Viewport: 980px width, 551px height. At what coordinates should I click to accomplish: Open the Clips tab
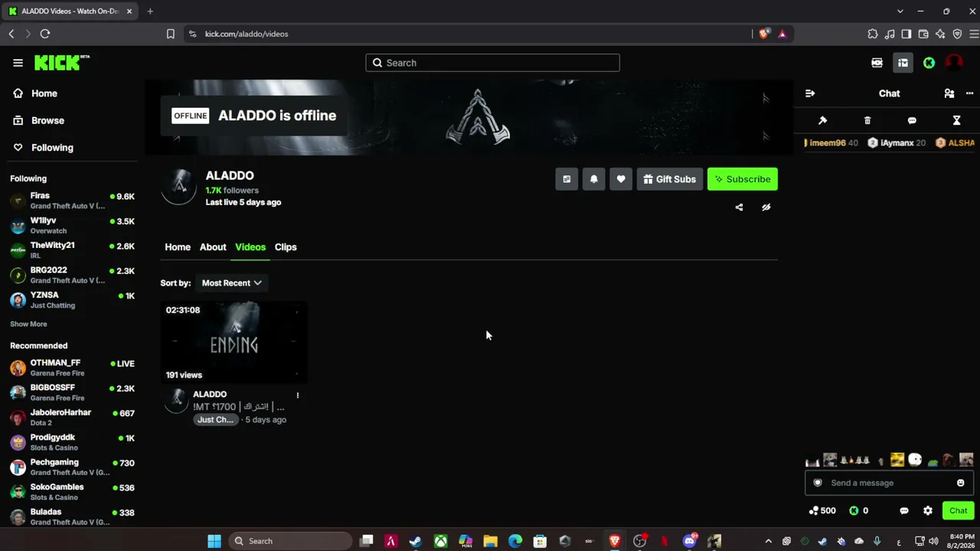click(286, 247)
